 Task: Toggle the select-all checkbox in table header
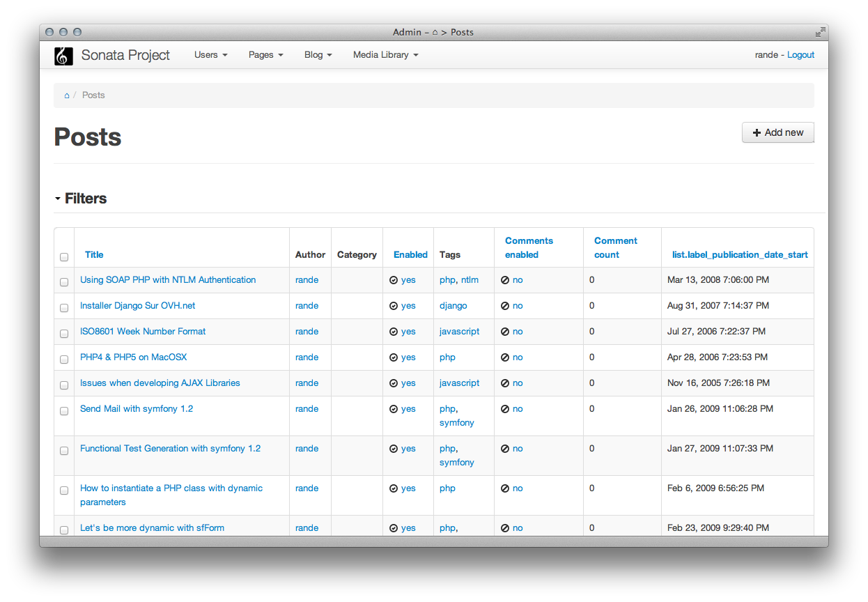64,257
